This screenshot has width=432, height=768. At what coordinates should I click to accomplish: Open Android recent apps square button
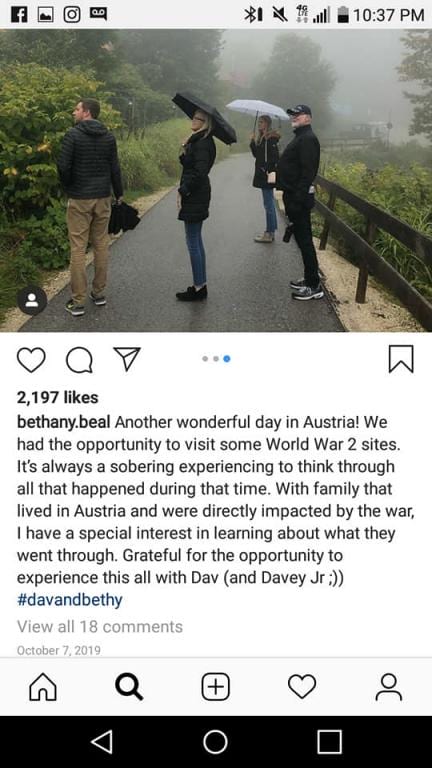(x=329, y=742)
